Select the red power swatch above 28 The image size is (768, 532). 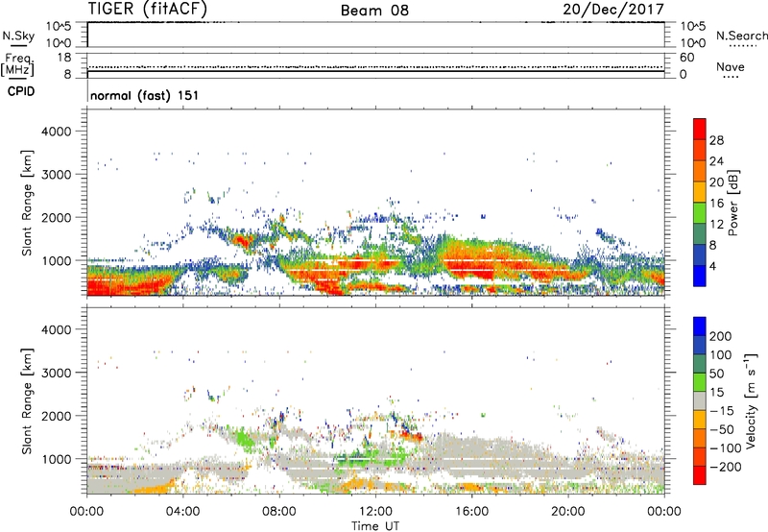[x=700, y=129]
